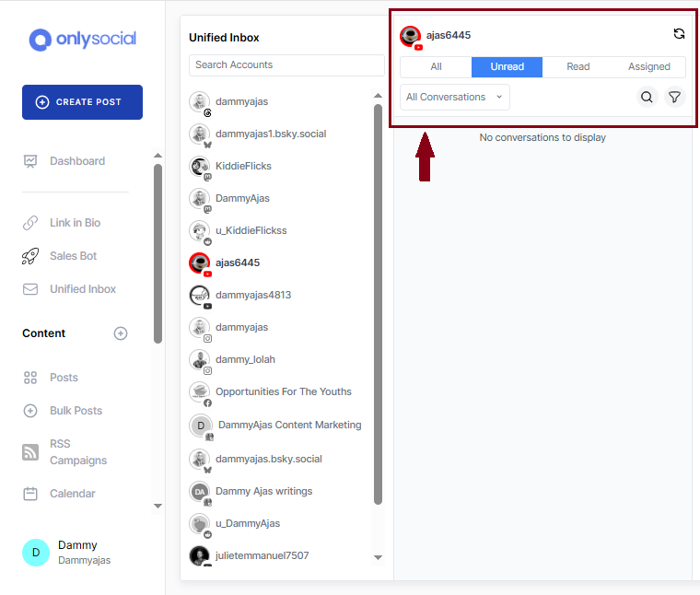The height and width of the screenshot is (595, 700).
Task: Select the KiddieFlicks account
Action: click(x=243, y=166)
